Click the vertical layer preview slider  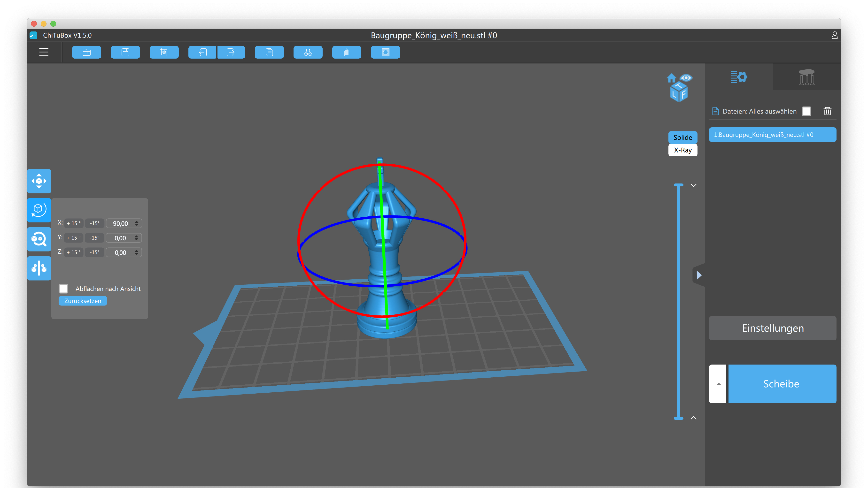point(678,301)
